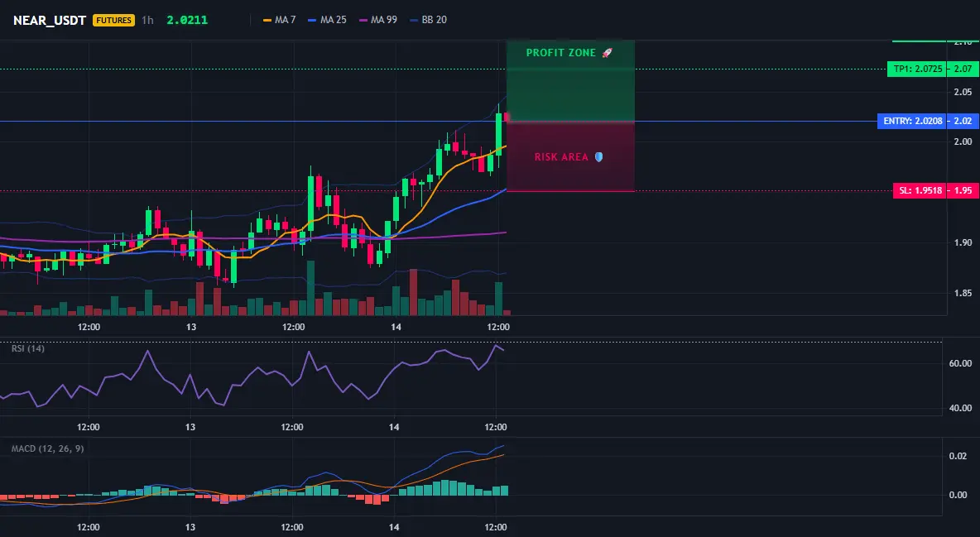Click the 0.00 MACD axis label
Screen dimensions: 980x537
click(x=958, y=495)
